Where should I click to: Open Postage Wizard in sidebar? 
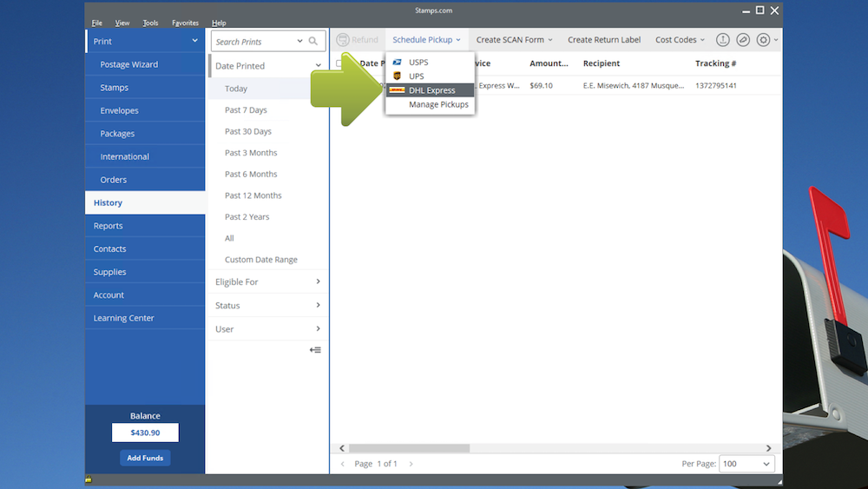point(145,64)
